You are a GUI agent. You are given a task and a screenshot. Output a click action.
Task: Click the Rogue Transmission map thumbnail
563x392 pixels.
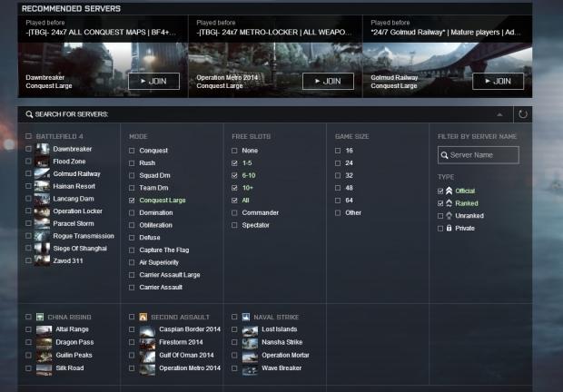point(42,236)
